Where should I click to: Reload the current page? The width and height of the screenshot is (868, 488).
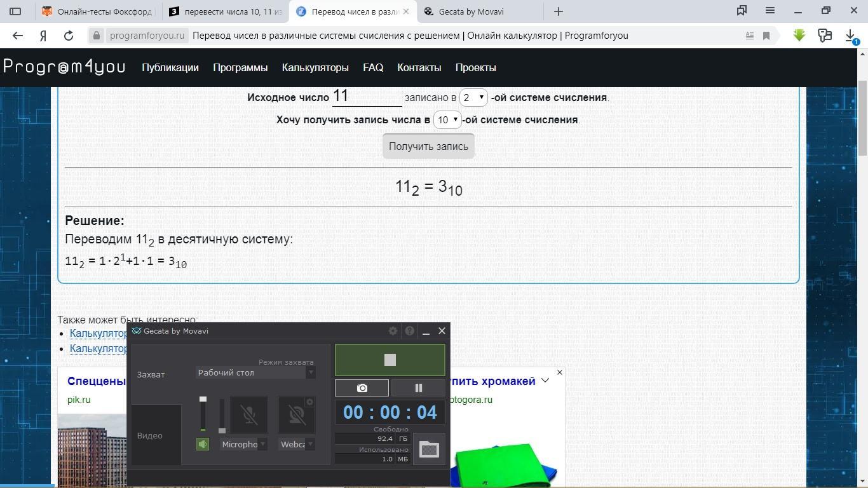[69, 36]
